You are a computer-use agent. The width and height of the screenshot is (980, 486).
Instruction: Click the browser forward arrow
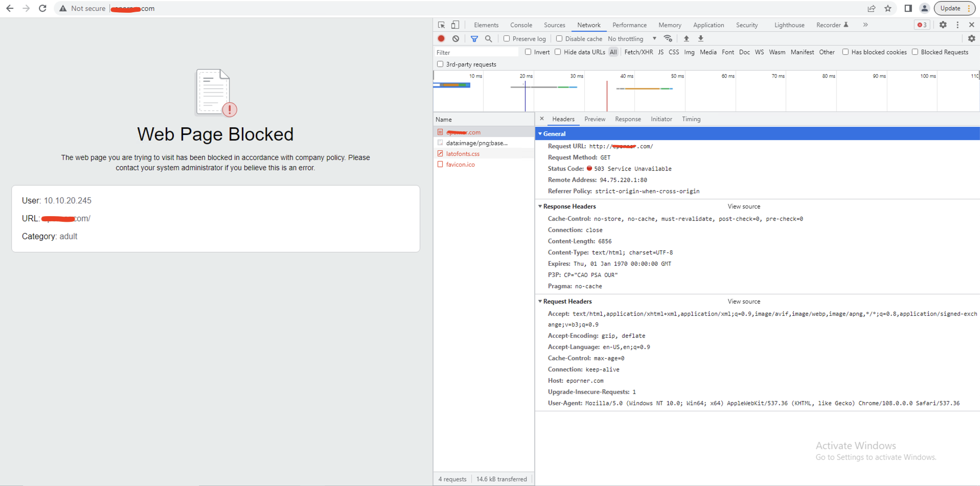(x=26, y=8)
